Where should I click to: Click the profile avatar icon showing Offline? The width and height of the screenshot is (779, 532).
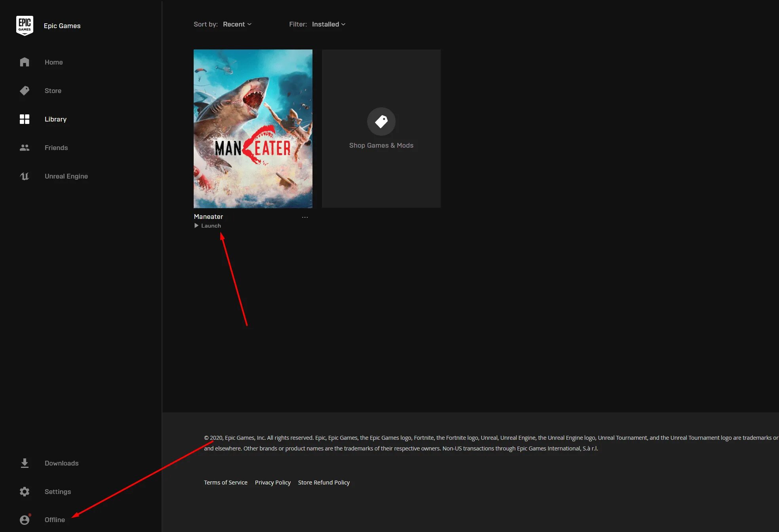click(25, 520)
